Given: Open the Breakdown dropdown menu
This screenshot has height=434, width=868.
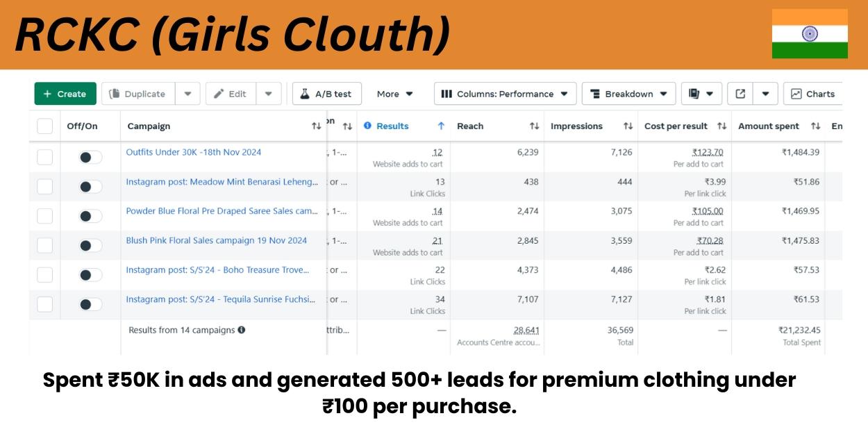Looking at the screenshot, I should pos(664,93).
